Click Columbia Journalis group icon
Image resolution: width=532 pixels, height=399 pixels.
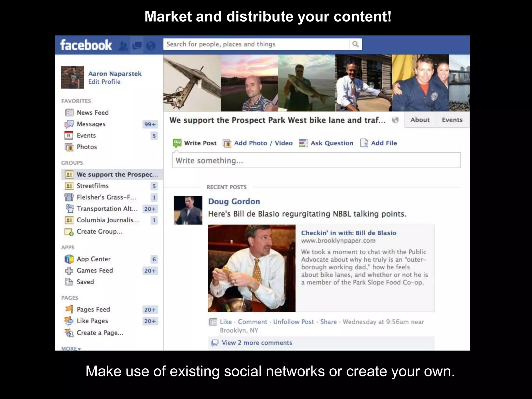(x=69, y=220)
